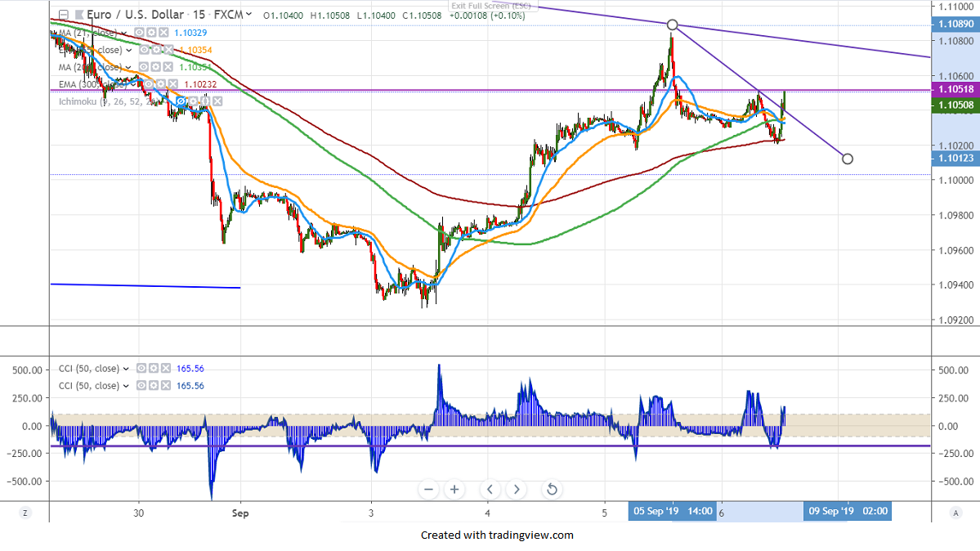This screenshot has height=551, width=980.
Task: Hide the EMA (300, close) indicator
Action: click(x=149, y=84)
